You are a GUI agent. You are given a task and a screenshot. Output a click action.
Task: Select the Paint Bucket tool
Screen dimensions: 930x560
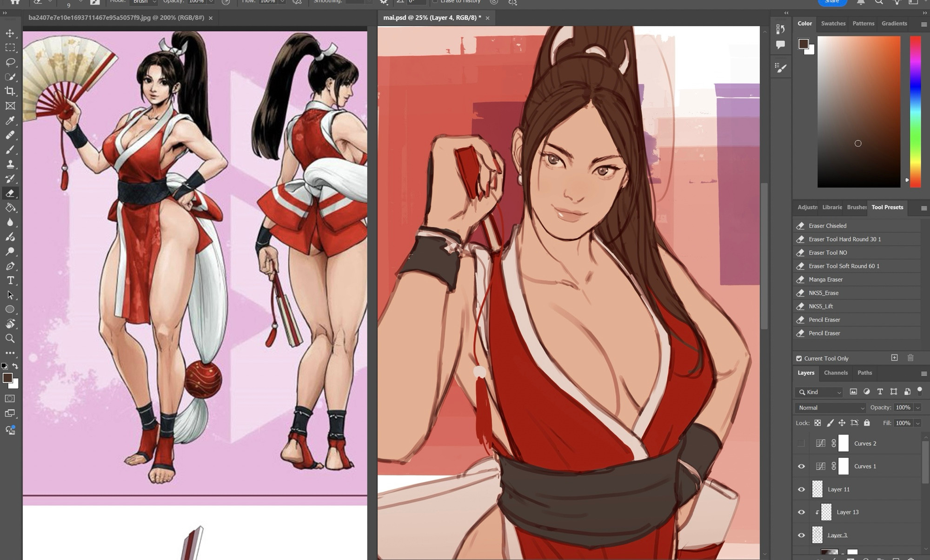[10, 208]
